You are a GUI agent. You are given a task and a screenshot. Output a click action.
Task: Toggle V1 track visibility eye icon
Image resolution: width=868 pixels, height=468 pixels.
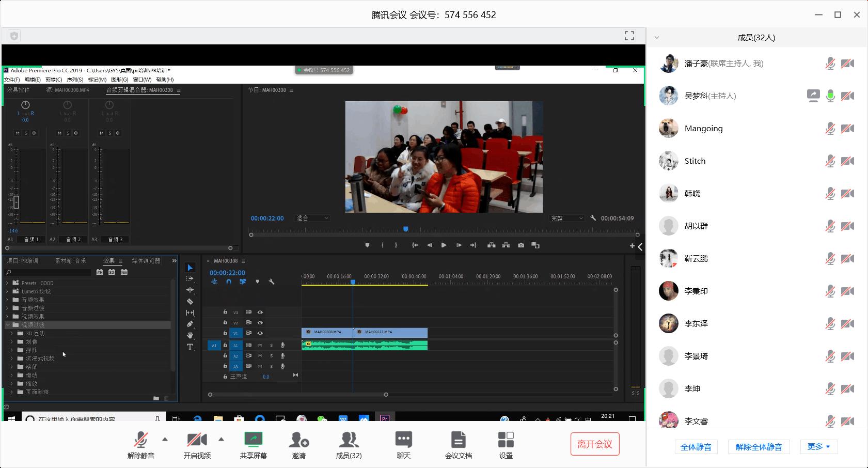click(260, 333)
